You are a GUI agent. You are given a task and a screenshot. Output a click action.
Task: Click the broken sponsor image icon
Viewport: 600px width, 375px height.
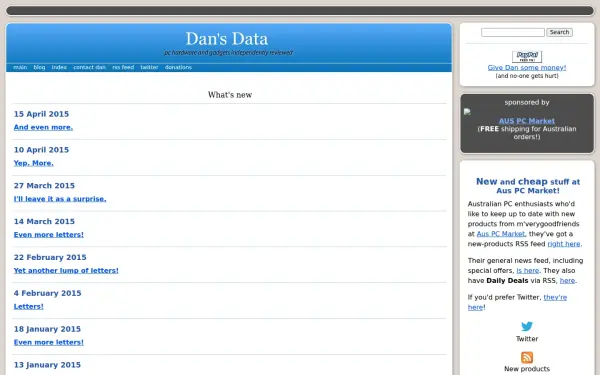[x=467, y=112]
